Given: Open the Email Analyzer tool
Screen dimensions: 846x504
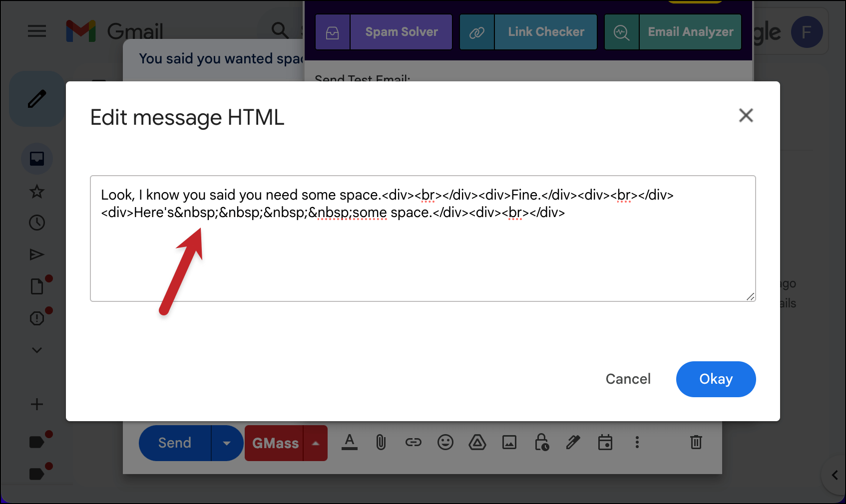Looking at the screenshot, I should click(x=690, y=32).
